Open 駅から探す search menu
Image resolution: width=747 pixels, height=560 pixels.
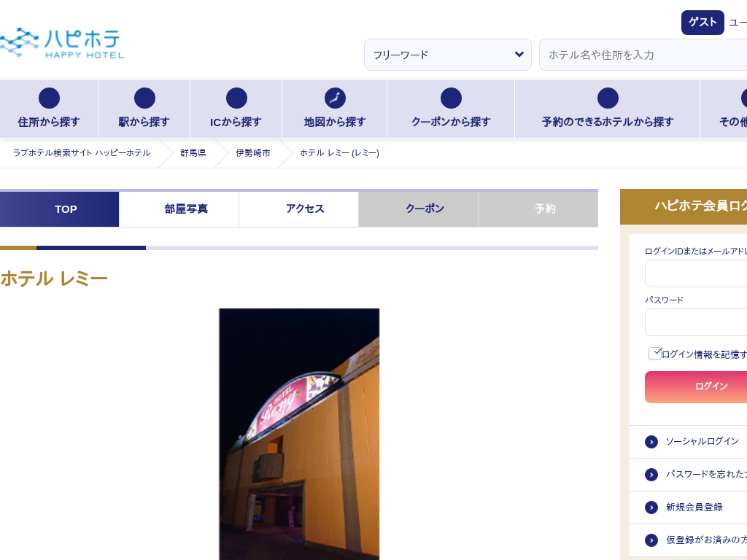point(144,109)
